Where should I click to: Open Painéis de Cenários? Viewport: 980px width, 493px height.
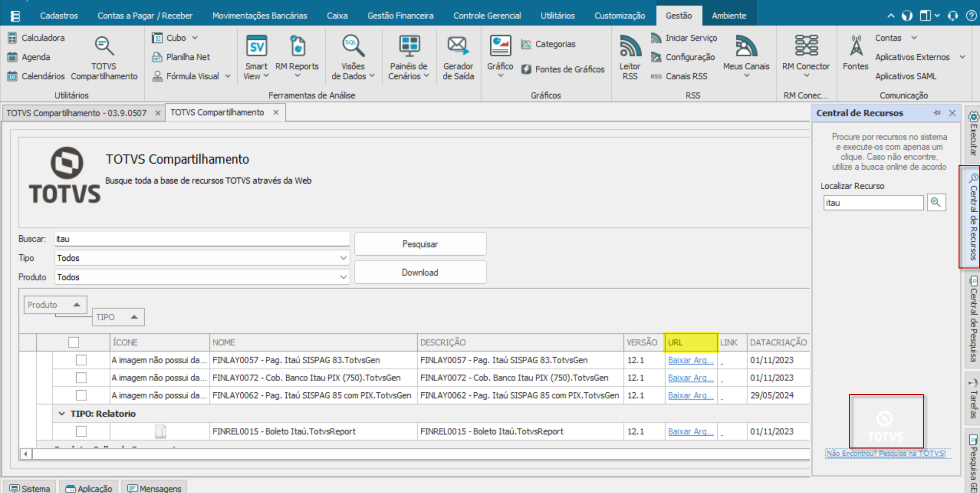point(408,57)
